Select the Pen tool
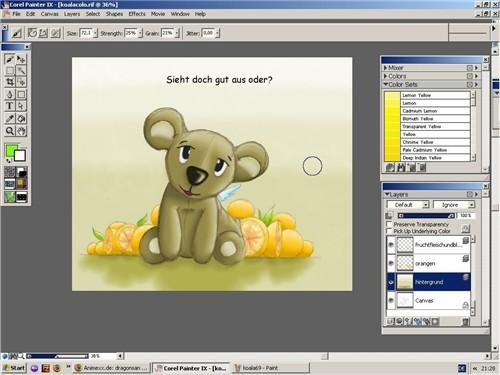 pyautogui.click(x=10, y=94)
